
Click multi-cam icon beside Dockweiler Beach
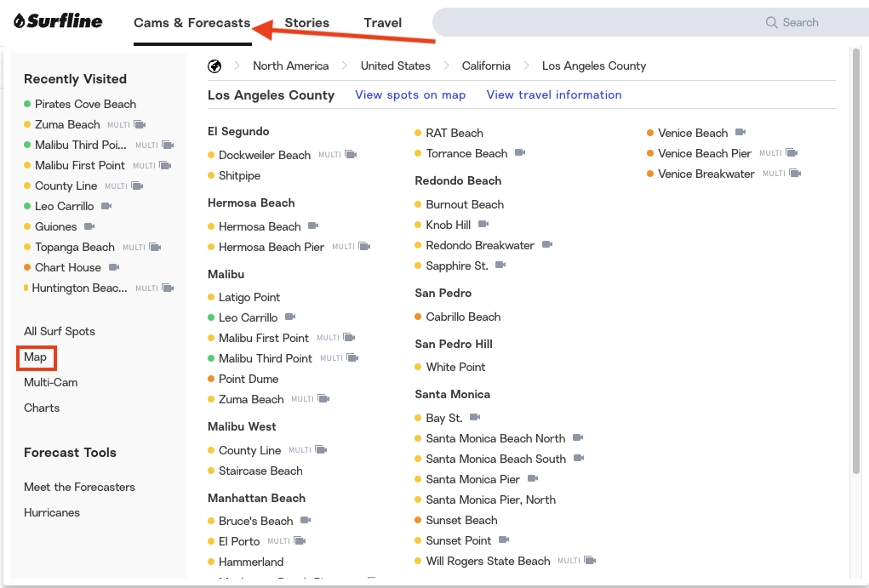(351, 155)
